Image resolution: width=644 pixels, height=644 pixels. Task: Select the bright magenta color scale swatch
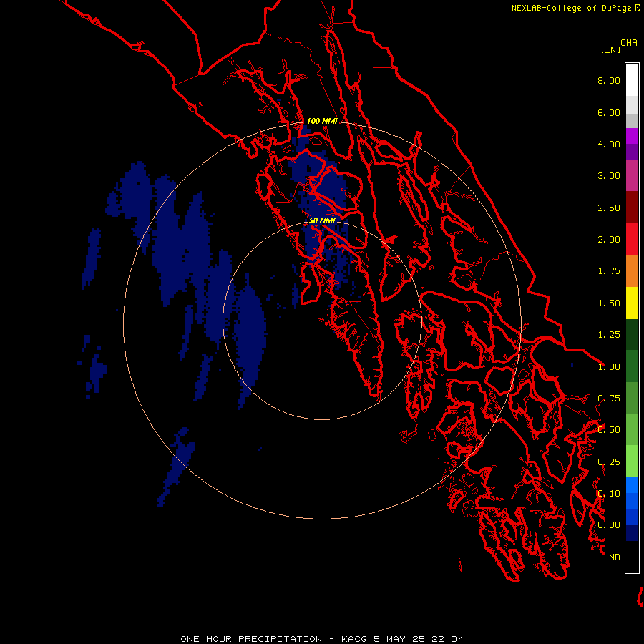(x=632, y=136)
